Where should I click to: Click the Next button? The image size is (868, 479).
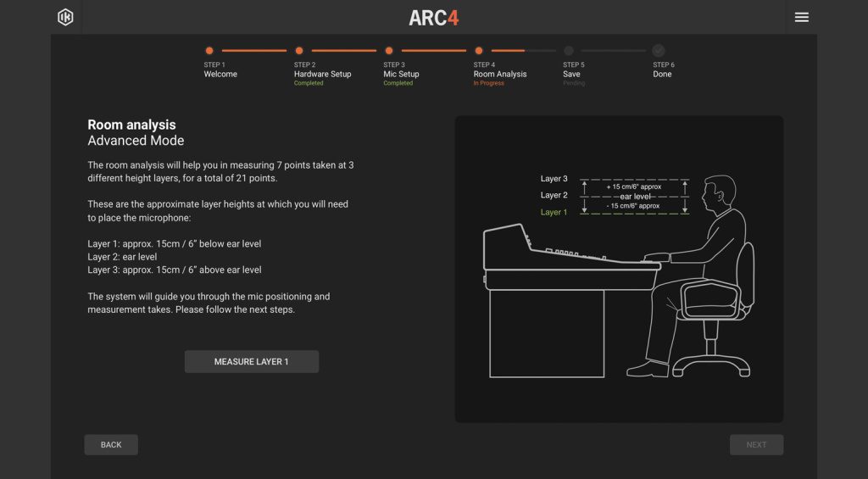[756, 444]
